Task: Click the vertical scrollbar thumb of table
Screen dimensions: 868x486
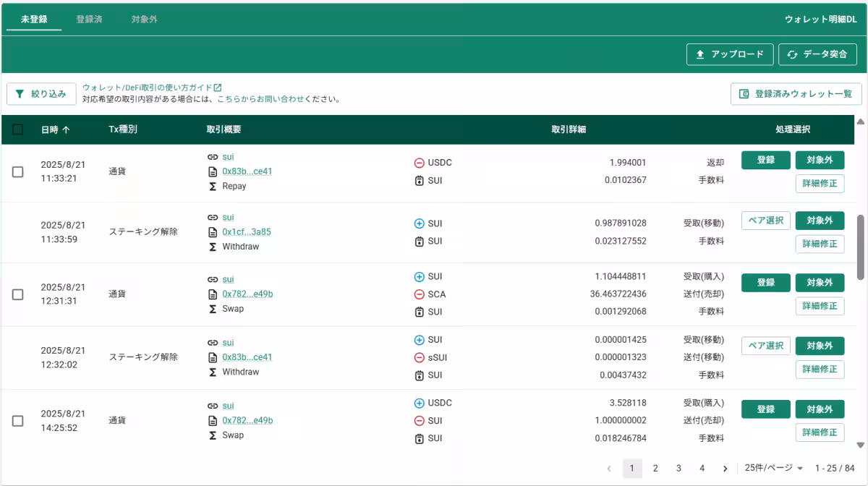Action: pos(860,246)
